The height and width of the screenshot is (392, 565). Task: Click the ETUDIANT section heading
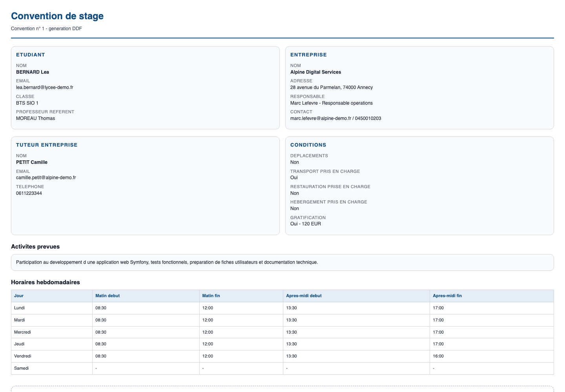31,55
